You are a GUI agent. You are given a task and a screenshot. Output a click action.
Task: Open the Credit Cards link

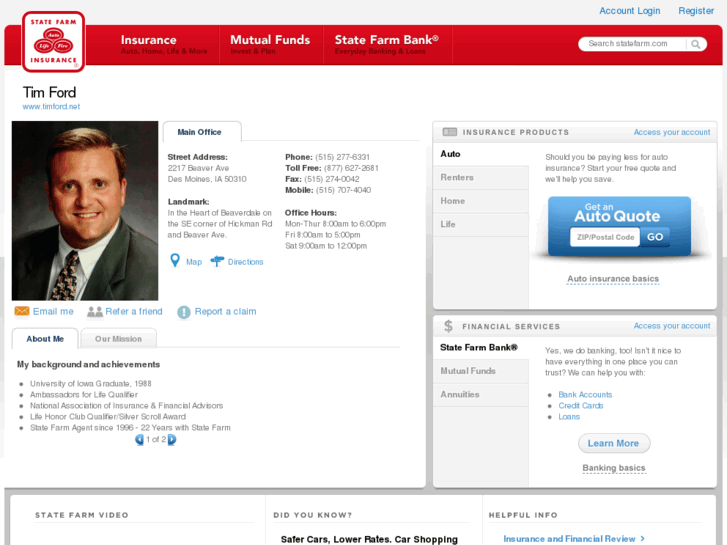point(580,406)
